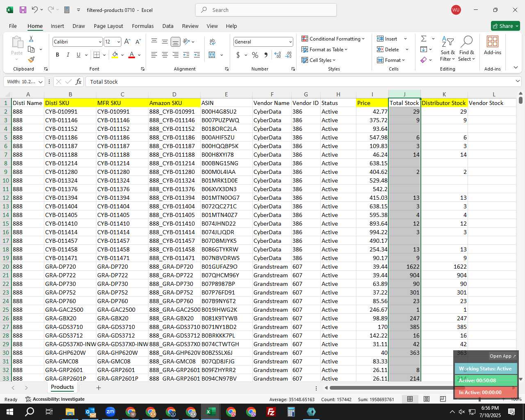Select the Products sheet tab
The width and height of the screenshot is (525, 420).
[62, 387]
